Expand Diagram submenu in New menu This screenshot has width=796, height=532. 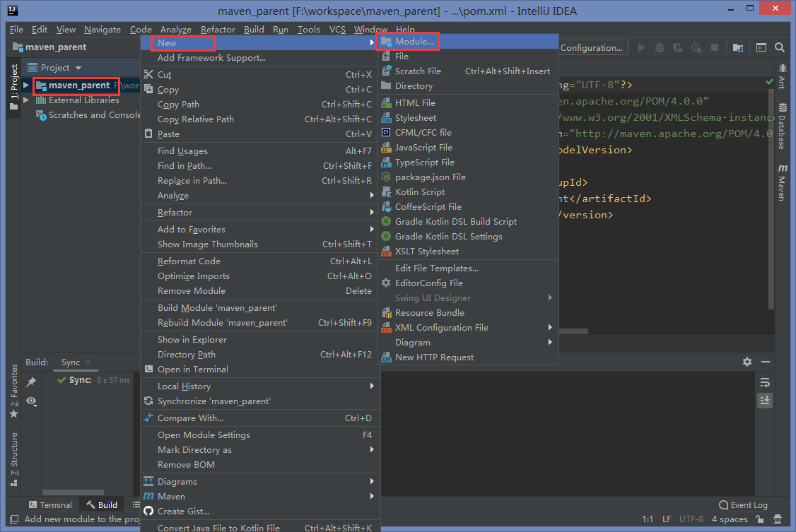468,343
